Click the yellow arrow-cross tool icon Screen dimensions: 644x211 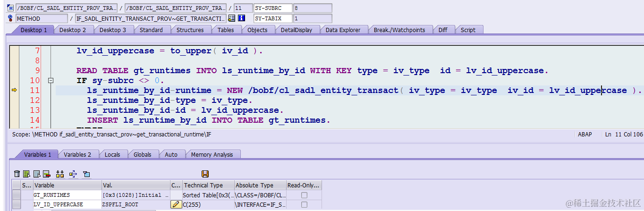tap(73, 174)
